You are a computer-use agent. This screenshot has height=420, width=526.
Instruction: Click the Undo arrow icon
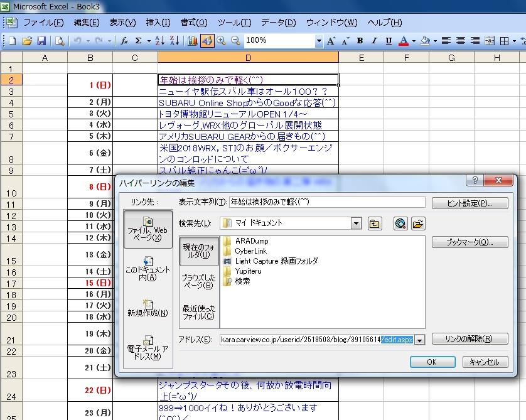(77, 41)
